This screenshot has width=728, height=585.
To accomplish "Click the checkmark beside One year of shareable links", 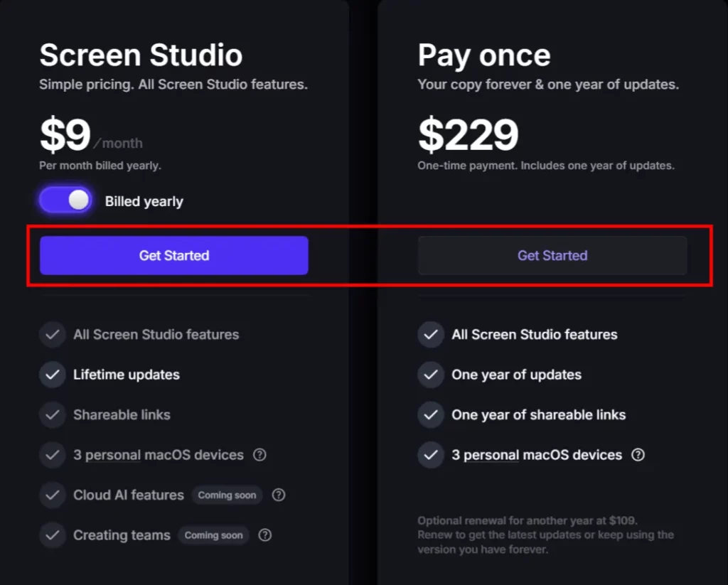I will pos(431,414).
